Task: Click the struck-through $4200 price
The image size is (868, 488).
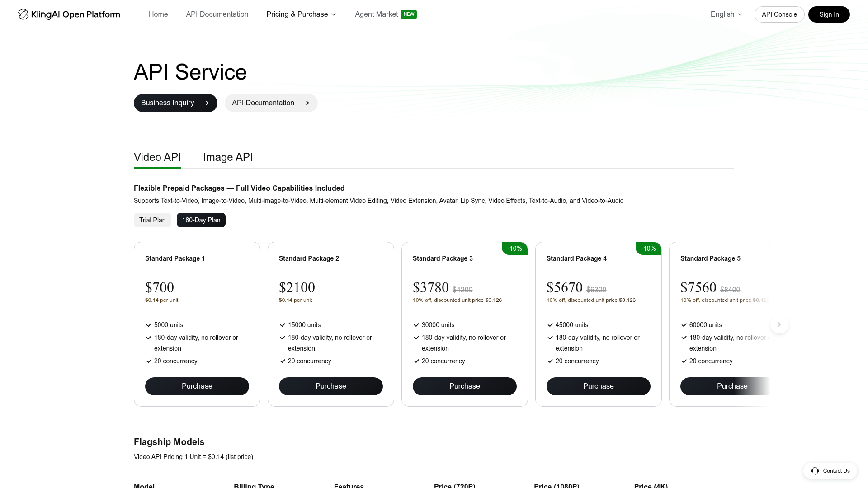Action: click(462, 290)
